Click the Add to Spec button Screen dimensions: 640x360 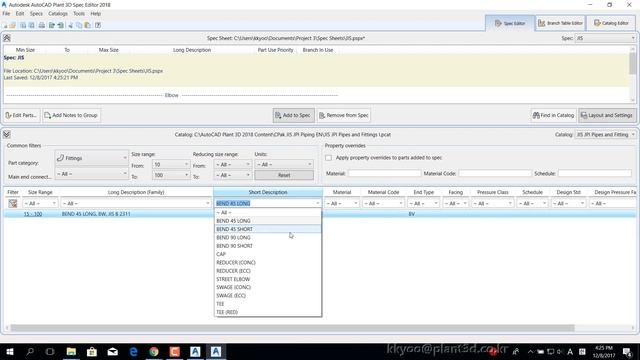point(293,116)
